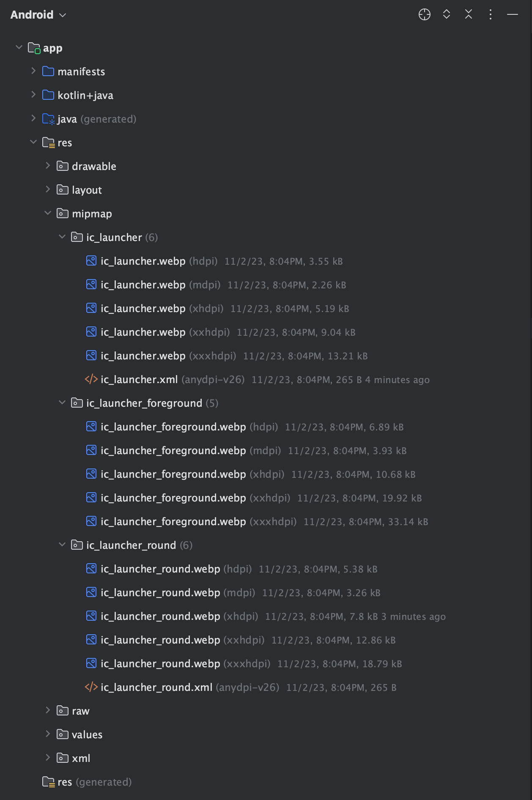Collapse the ic_launcher_foreground (5) group chevron
The image size is (532, 800).
pyautogui.click(x=62, y=403)
